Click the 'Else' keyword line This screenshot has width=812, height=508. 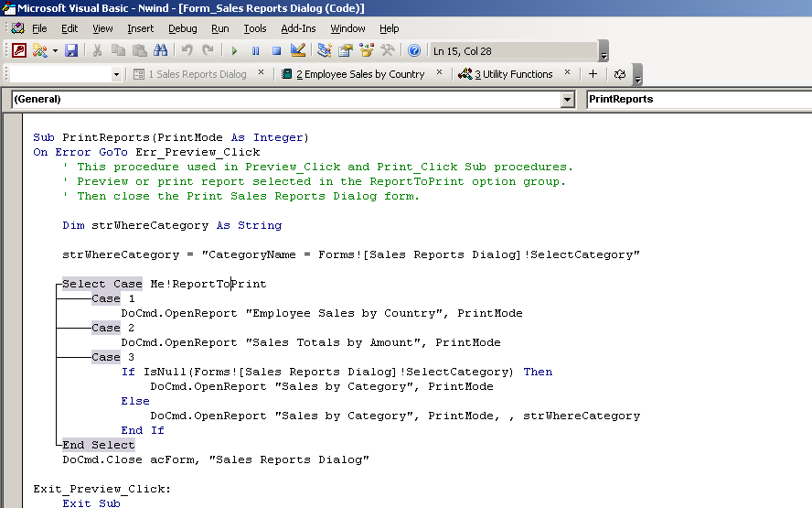tap(135, 401)
